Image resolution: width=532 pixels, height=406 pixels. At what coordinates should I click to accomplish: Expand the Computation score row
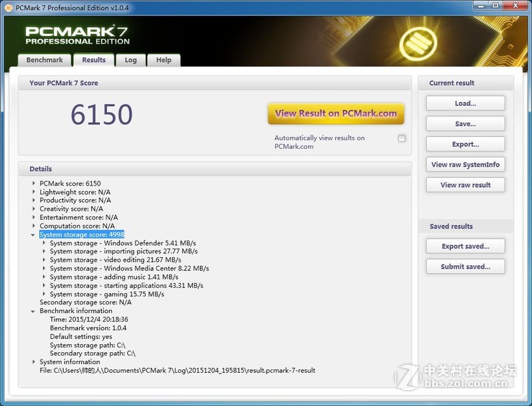pyautogui.click(x=34, y=226)
